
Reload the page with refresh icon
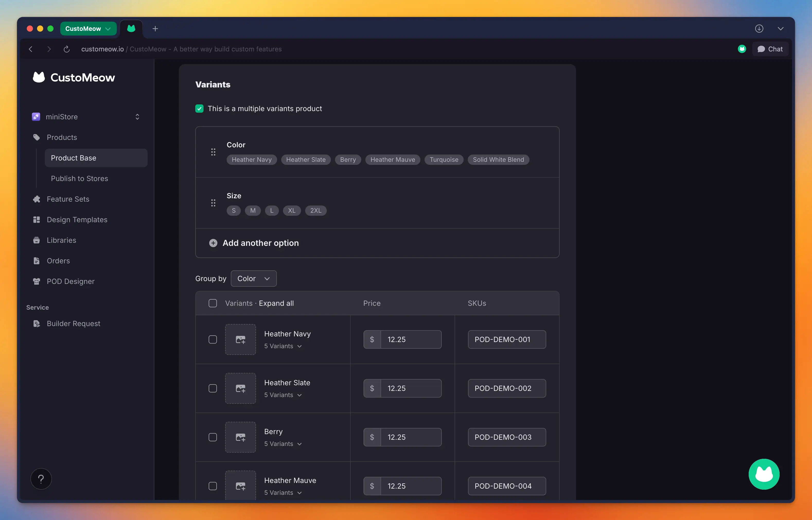(67, 49)
